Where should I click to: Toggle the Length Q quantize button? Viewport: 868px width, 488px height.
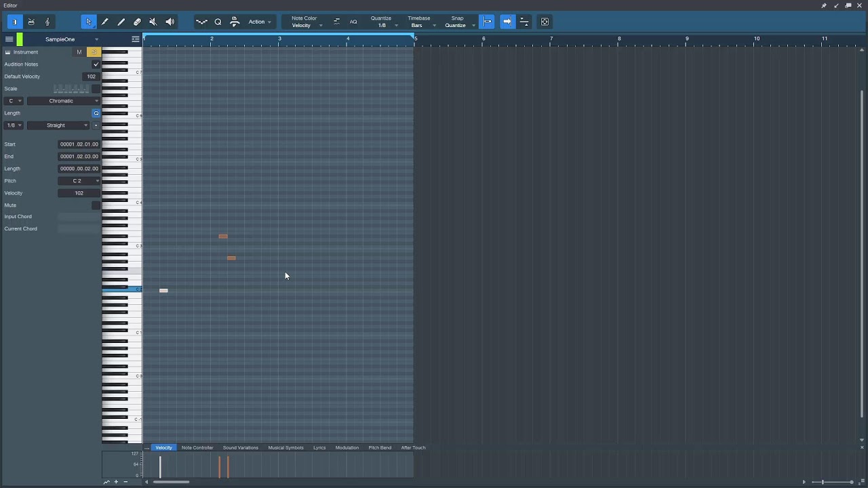coord(96,113)
